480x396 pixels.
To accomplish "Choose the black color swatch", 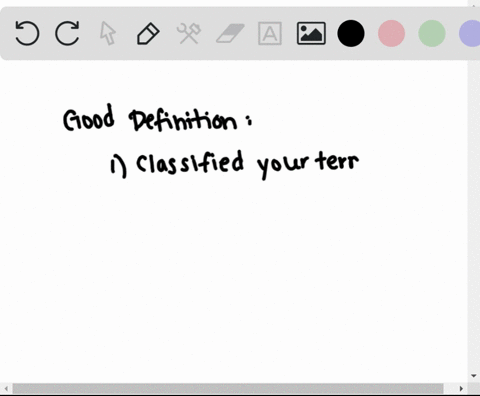I will click(351, 33).
